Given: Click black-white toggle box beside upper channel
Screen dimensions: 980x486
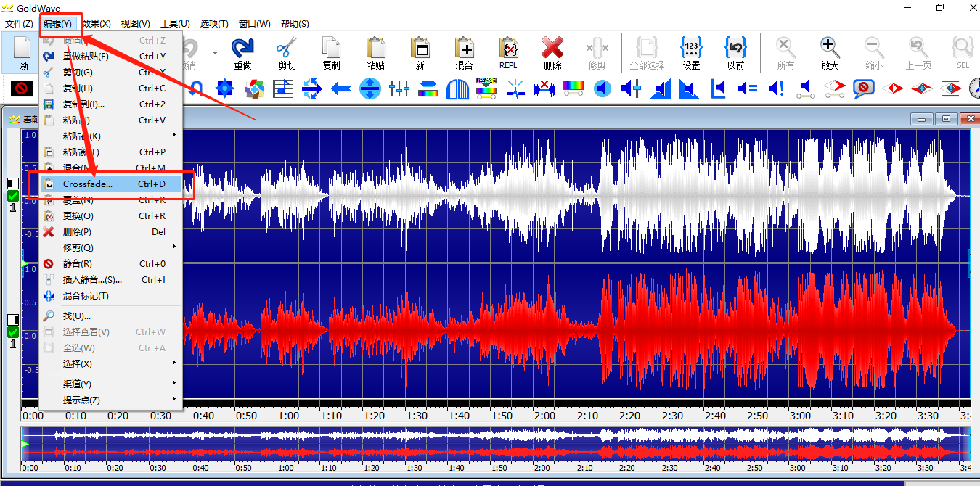Looking at the screenshot, I should [13, 184].
